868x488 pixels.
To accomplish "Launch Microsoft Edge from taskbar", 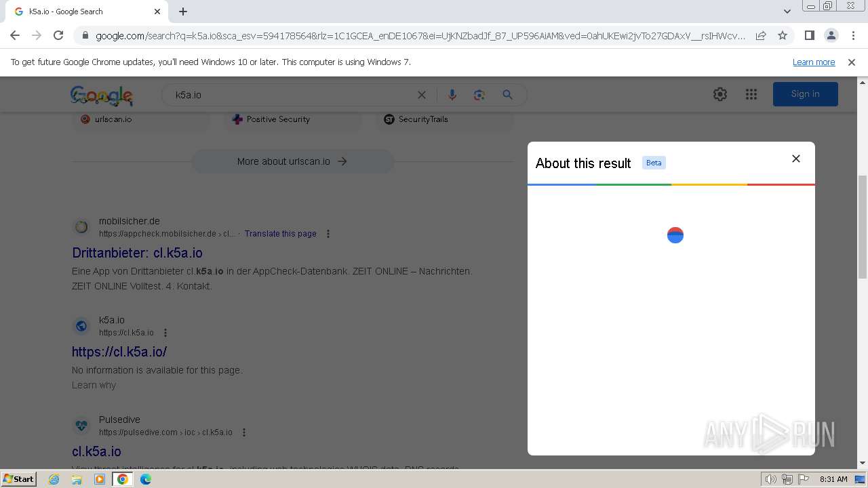I will click(x=145, y=479).
